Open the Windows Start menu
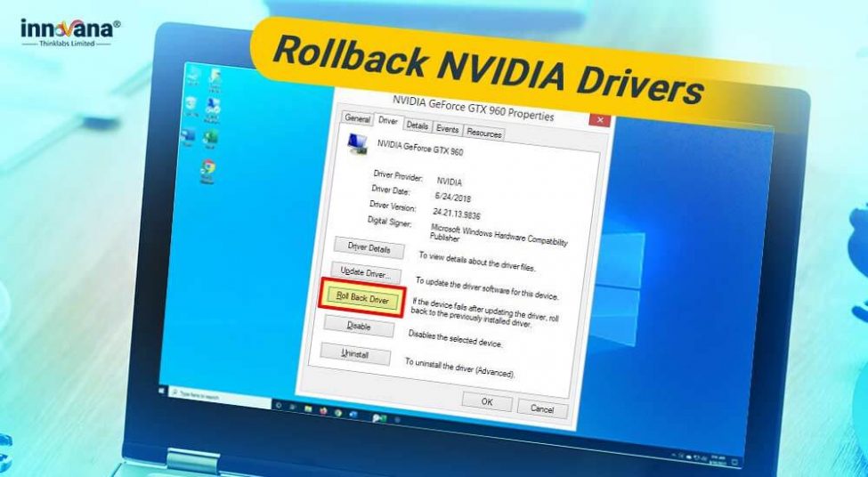The image size is (868, 477). 162,391
